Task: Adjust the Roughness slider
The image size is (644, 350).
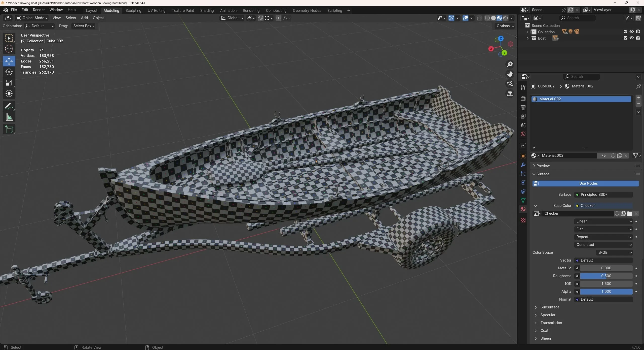Action: coord(606,276)
